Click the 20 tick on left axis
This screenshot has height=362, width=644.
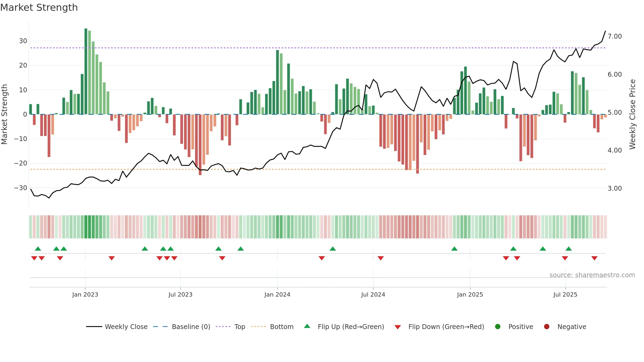click(x=23, y=65)
